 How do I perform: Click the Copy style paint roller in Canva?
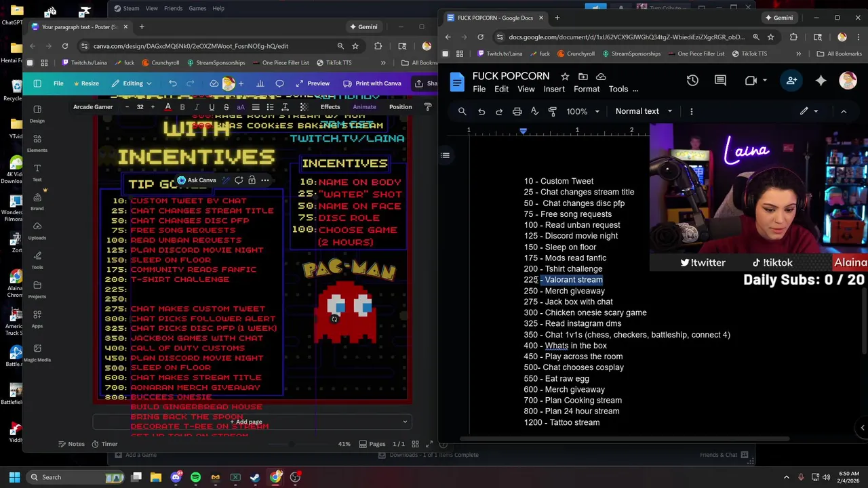428,107
